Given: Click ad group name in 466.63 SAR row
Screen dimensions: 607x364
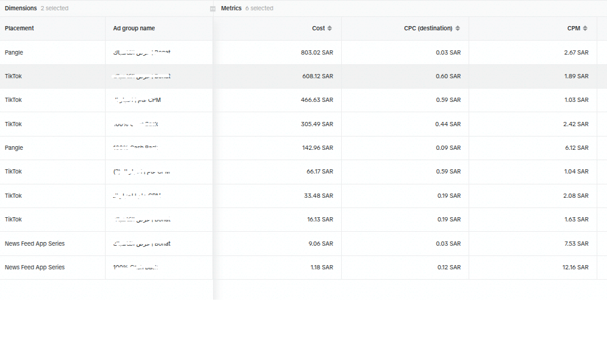Looking at the screenshot, I should [138, 100].
